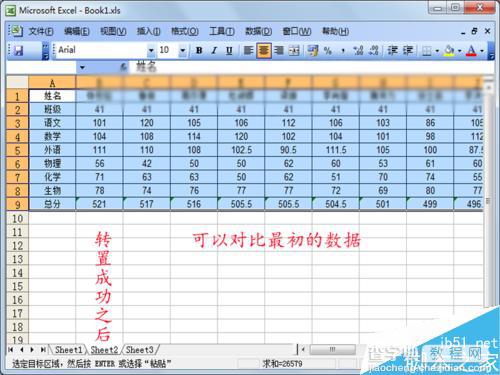The width and height of the screenshot is (500, 375).
Task: Open the Arial font name dropdown
Action: point(151,51)
